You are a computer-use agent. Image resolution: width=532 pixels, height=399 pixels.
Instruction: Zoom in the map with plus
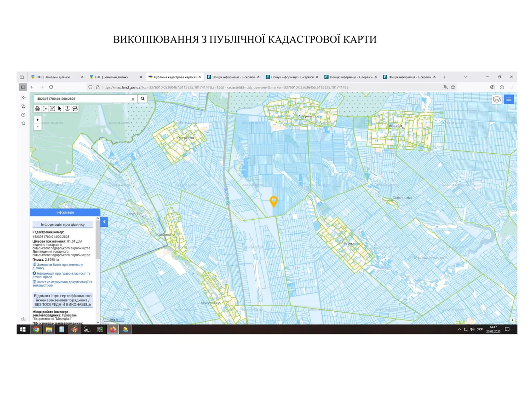[x=38, y=120]
